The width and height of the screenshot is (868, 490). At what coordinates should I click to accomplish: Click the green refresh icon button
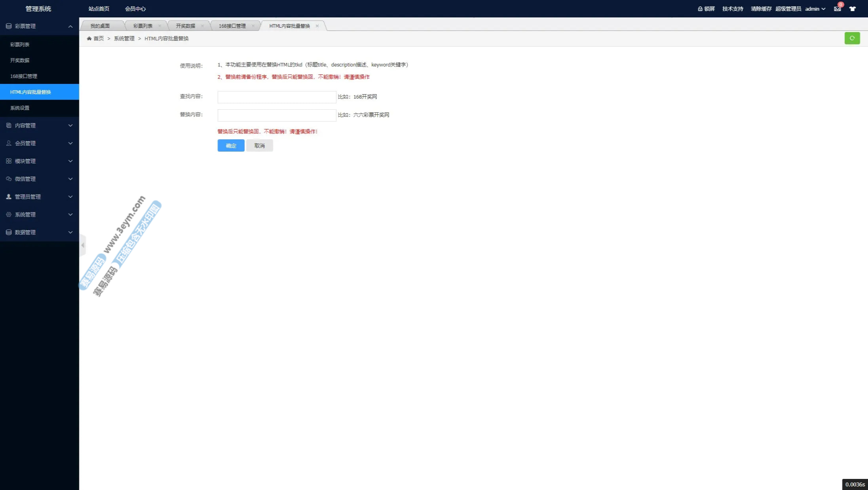pyautogui.click(x=852, y=38)
